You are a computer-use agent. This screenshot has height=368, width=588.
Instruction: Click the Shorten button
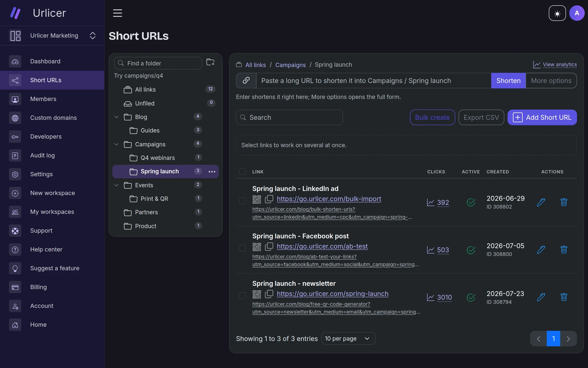pyautogui.click(x=508, y=81)
